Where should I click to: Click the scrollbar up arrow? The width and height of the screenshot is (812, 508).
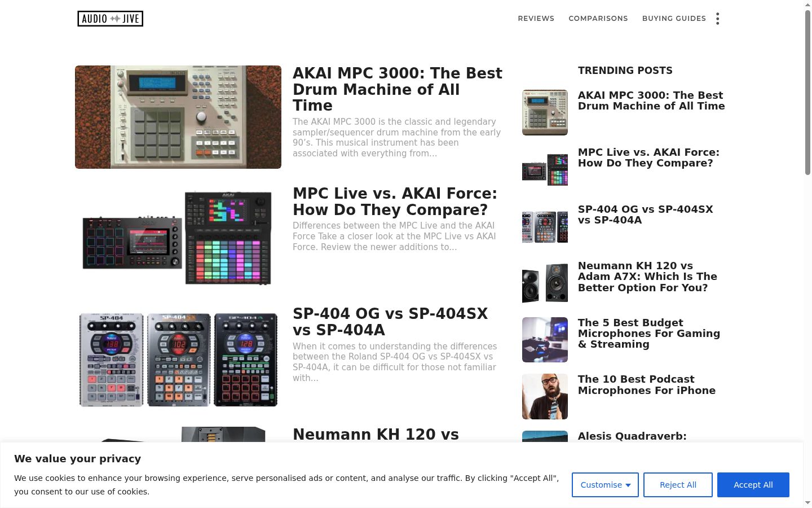[807, 5]
